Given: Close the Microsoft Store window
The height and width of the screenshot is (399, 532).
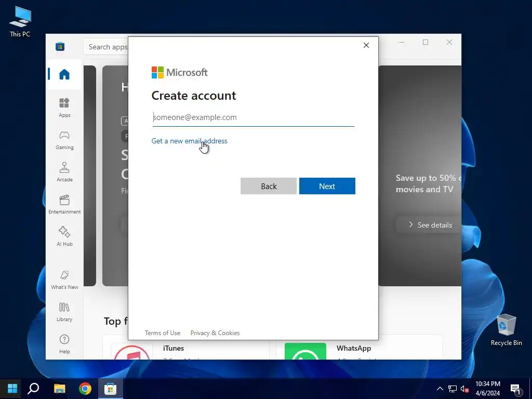Looking at the screenshot, I should point(449,42).
